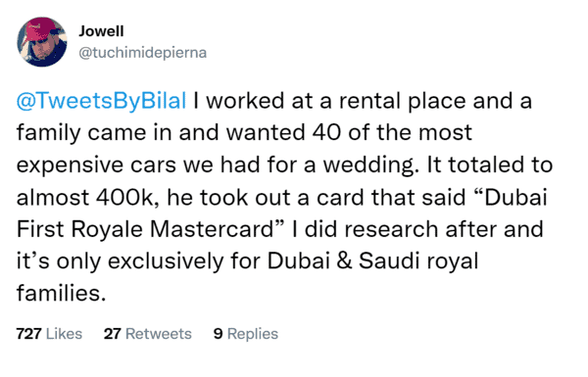Click the words "Saudi royal" in the tweet

pyautogui.click(x=418, y=261)
